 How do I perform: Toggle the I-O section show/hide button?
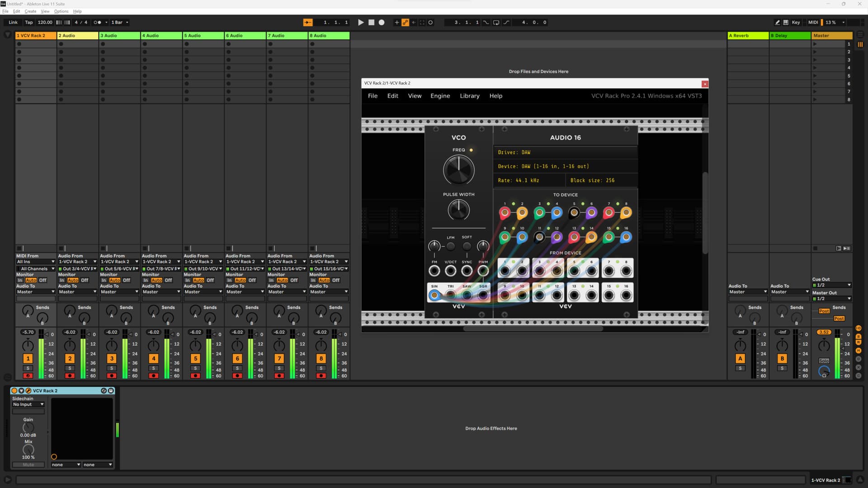858,328
